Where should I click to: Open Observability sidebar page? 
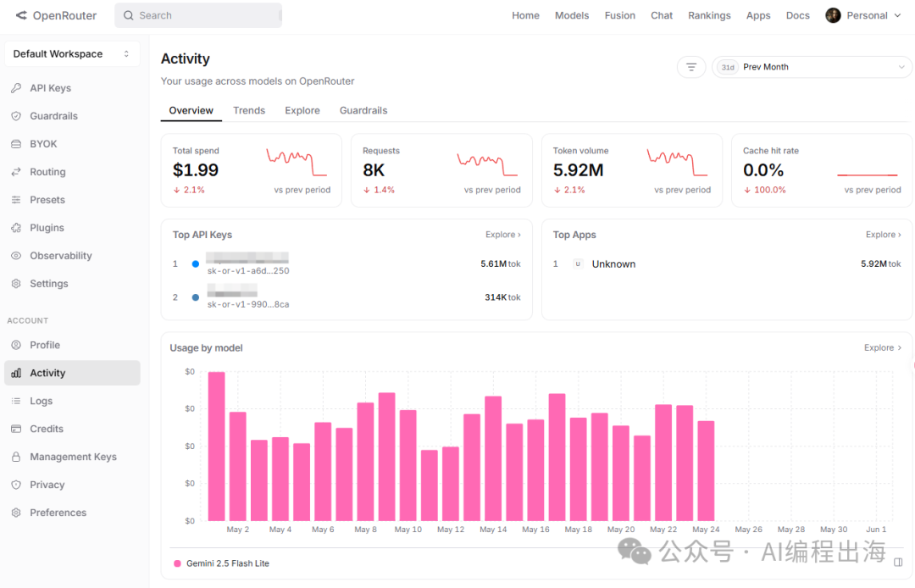[x=72, y=256]
